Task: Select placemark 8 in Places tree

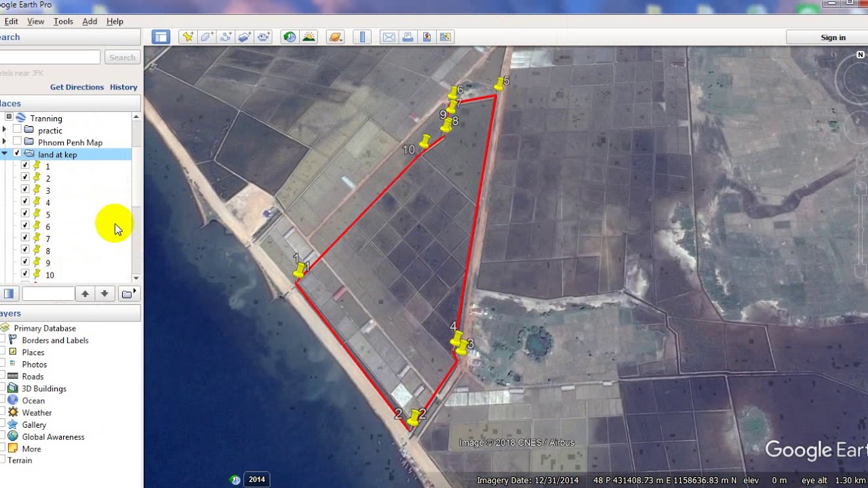Action: [x=47, y=250]
